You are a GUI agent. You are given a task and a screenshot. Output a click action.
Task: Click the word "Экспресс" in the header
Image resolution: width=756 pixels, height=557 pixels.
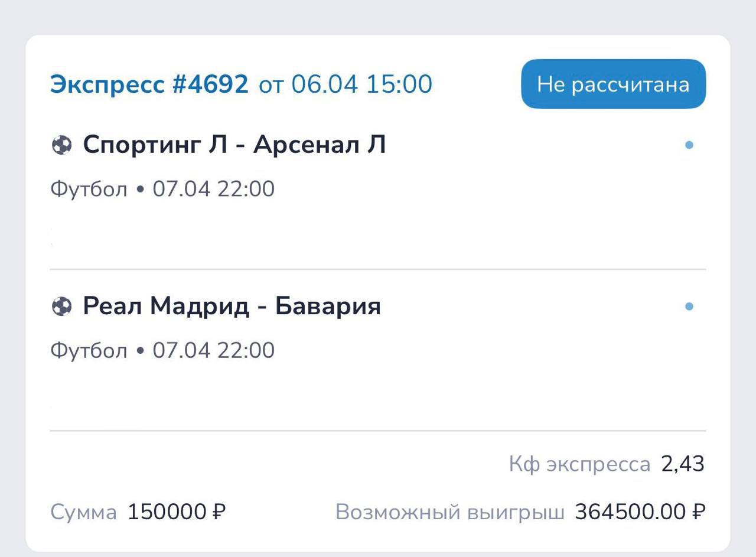pos(106,84)
